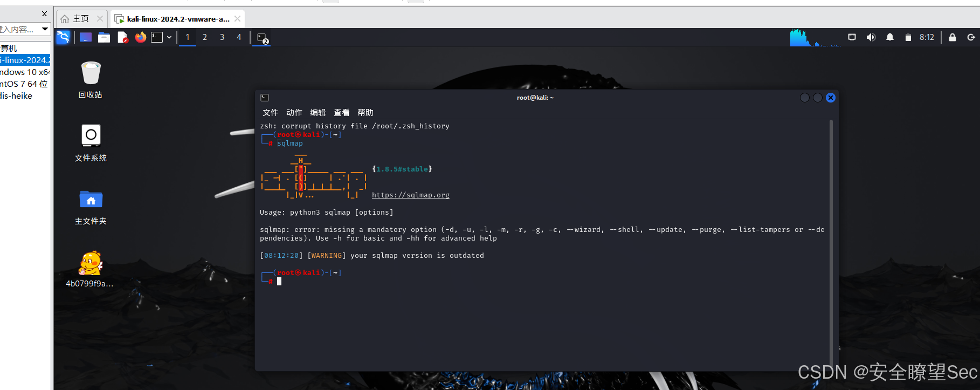The width and height of the screenshot is (980, 390).
Task: Close the VMware library sidebar panel
Action: click(45, 13)
